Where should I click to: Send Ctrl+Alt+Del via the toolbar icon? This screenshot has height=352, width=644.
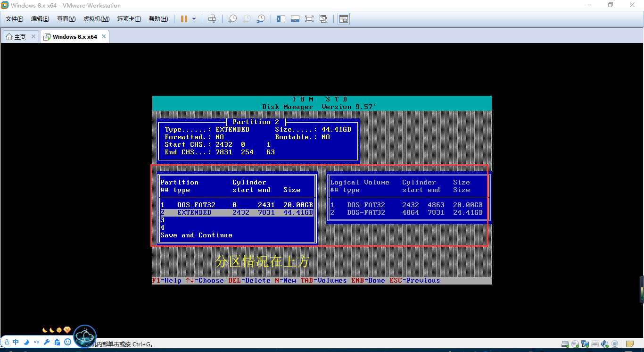(212, 19)
